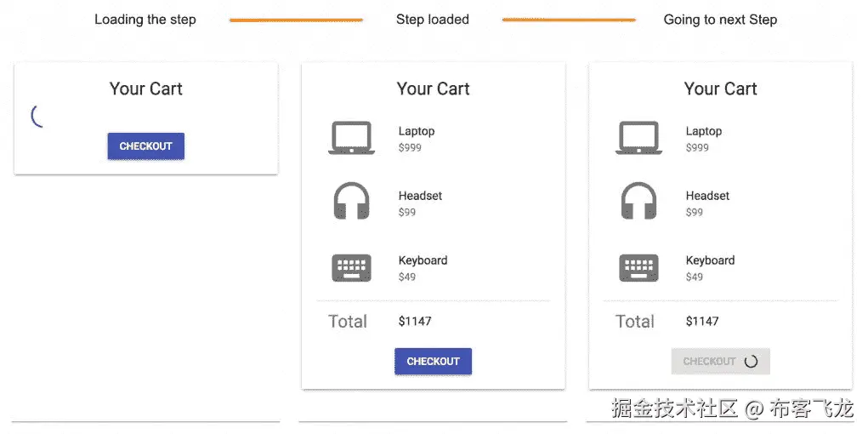Select the headset icon in the rightmost cart
The image size is (868, 434).
(638, 203)
